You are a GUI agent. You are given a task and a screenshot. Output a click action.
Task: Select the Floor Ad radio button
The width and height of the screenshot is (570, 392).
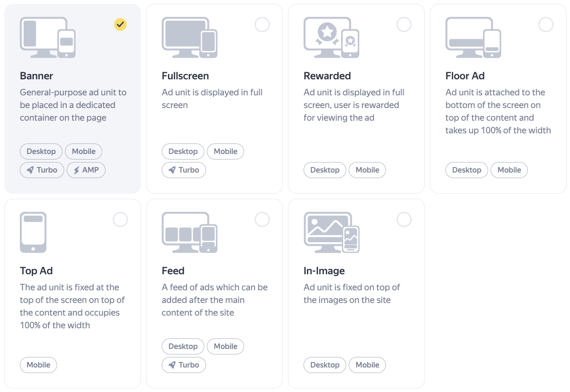point(546,24)
